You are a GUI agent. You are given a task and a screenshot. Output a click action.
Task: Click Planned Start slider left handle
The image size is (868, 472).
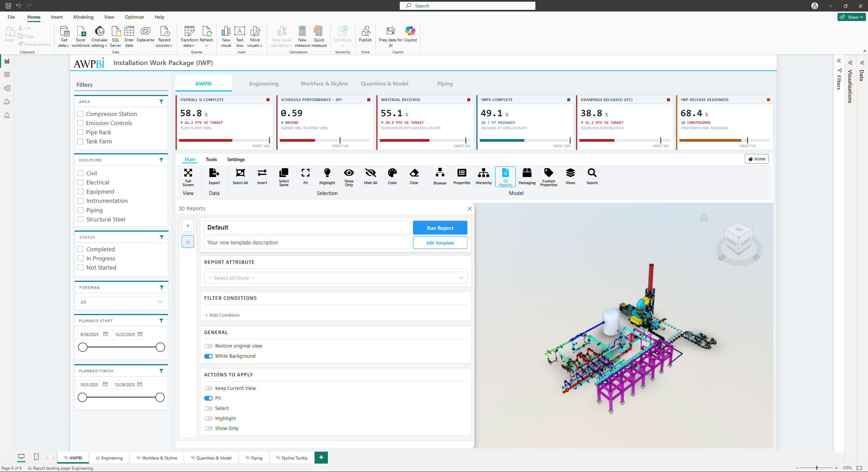82,347
